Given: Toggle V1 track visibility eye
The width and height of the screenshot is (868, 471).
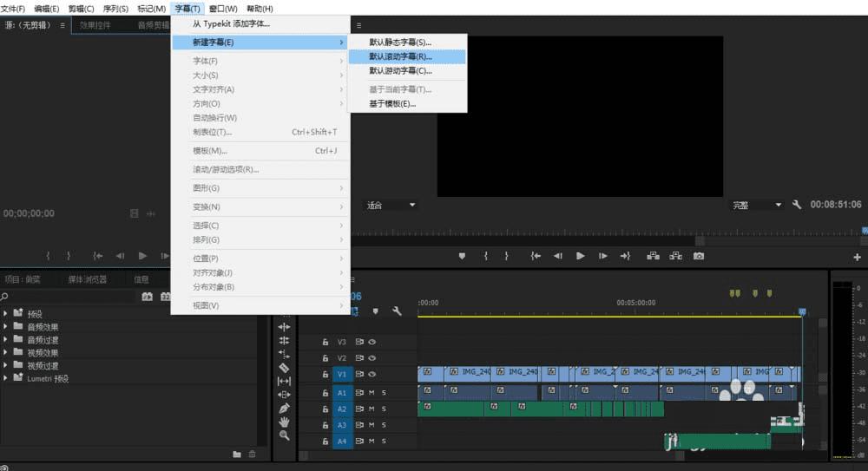Looking at the screenshot, I should click(372, 374).
